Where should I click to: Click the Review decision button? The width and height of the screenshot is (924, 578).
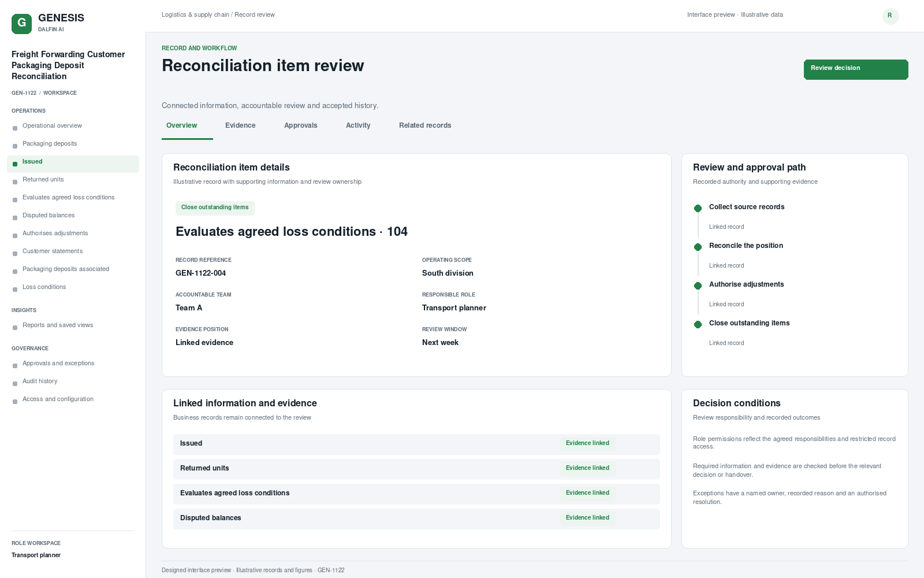coord(856,69)
